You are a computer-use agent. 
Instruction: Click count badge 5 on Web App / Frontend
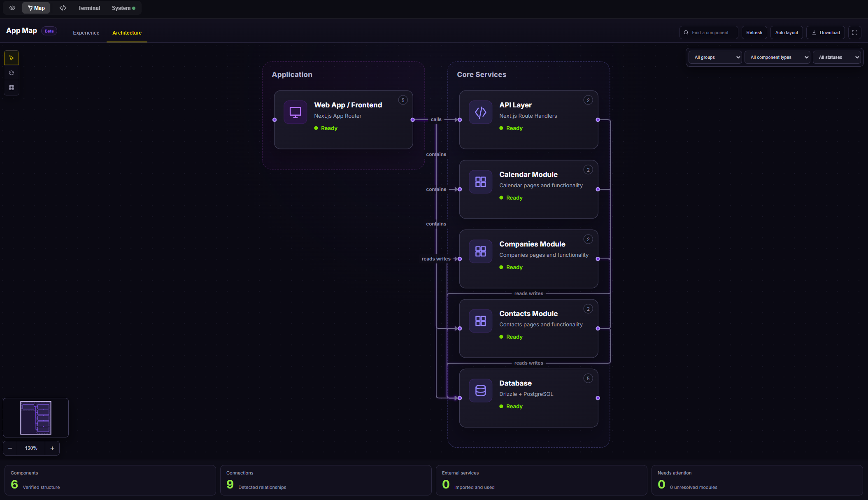click(403, 100)
